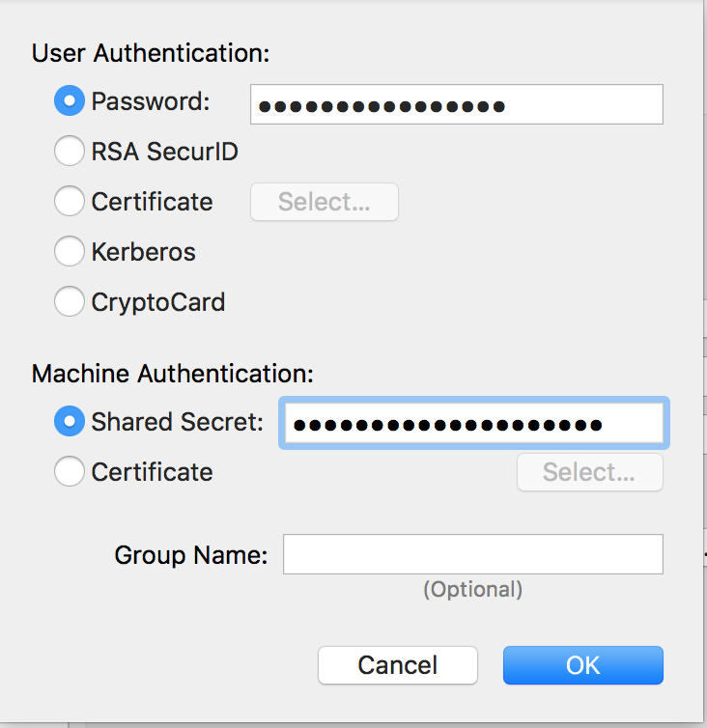Focus the Shared Secret input field

tap(473, 424)
